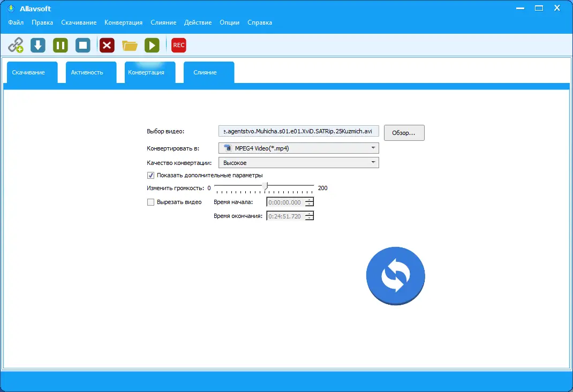Click the Время окончания time field
Screen dimensions: 573x392
286,216
